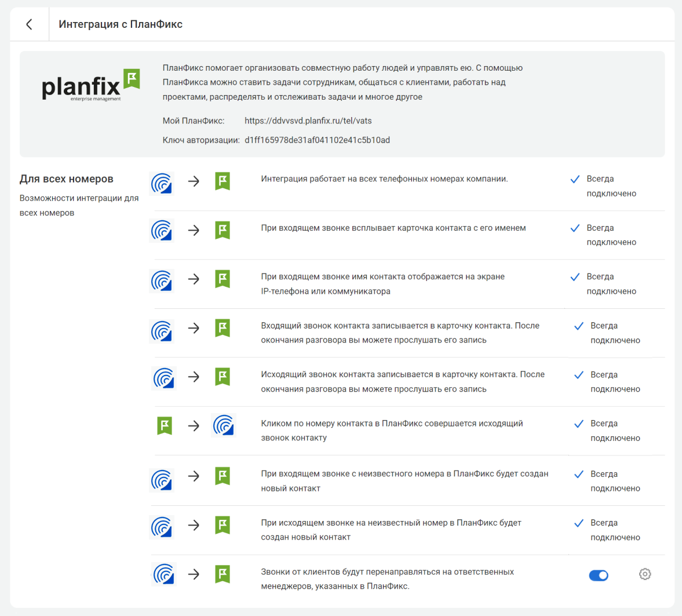
Task: Click the checkmark beside 'Интеграция работает на всех'
Action: click(575, 179)
